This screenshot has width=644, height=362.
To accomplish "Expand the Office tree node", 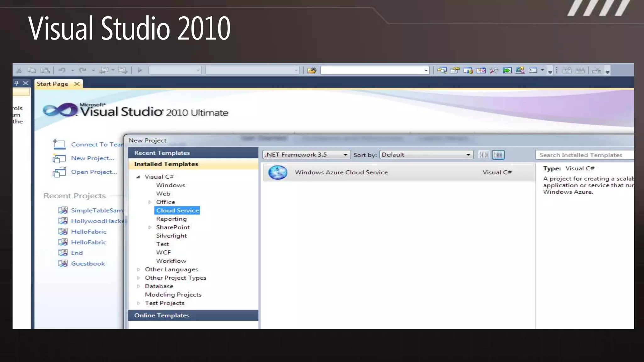I will (150, 202).
